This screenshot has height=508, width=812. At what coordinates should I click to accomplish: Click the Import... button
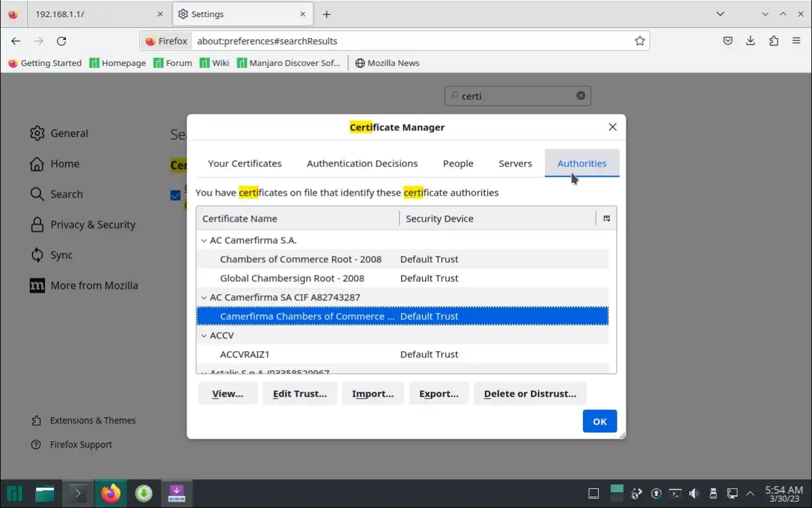[373, 394]
